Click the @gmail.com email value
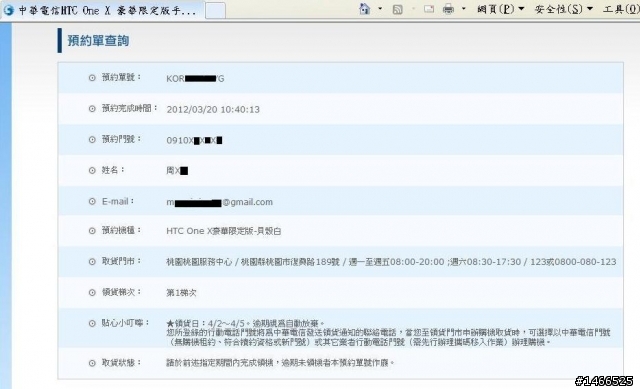 [219, 202]
